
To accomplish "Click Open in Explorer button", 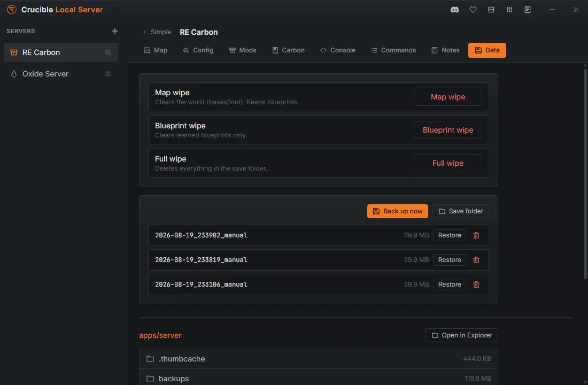I will coord(462,335).
